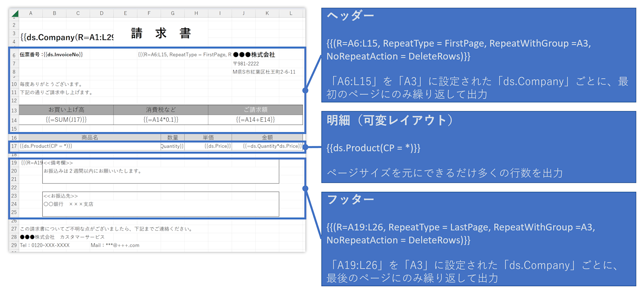Select row 29 header

point(14,245)
